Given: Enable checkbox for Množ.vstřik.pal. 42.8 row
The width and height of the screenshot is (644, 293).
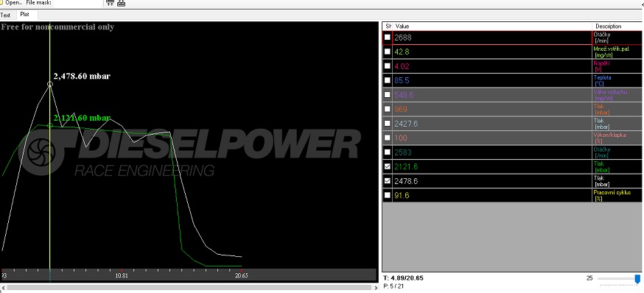Looking at the screenshot, I should [x=388, y=52].
